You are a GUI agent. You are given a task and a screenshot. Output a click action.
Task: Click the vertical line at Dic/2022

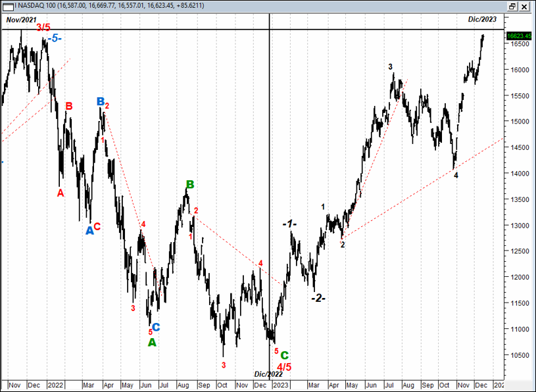[270, 197]
